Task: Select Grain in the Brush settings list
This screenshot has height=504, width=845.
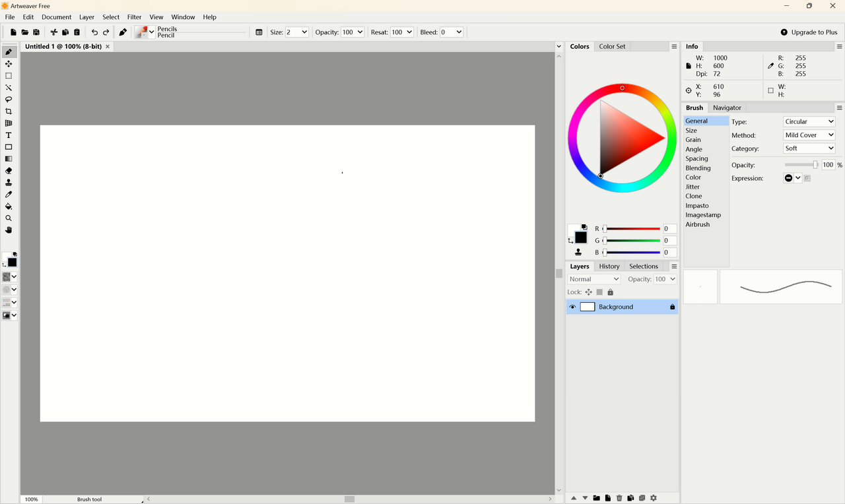Action: coord(694,139)
